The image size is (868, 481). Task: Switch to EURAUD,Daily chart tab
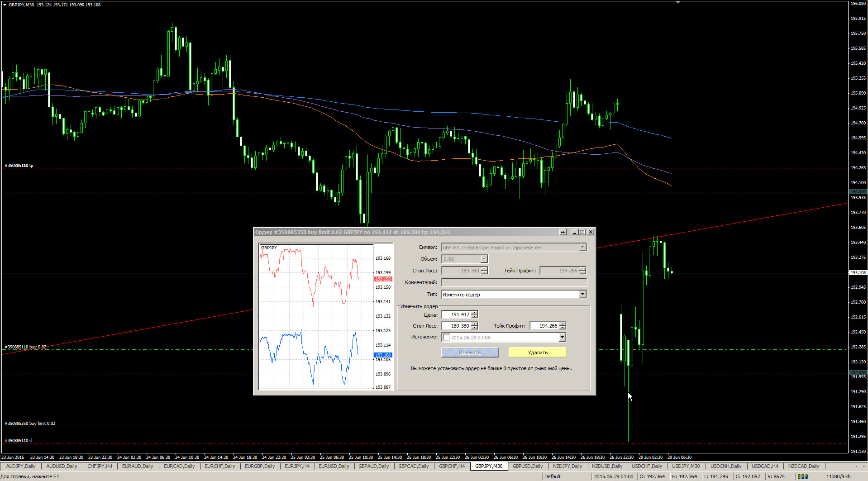pyautogui.click(x=138, y=466)
